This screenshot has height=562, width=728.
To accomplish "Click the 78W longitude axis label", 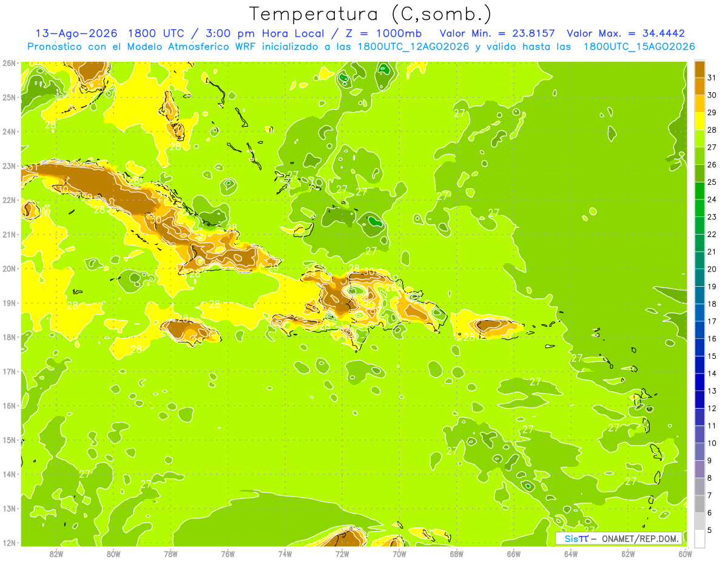I will tap(170, 553).
